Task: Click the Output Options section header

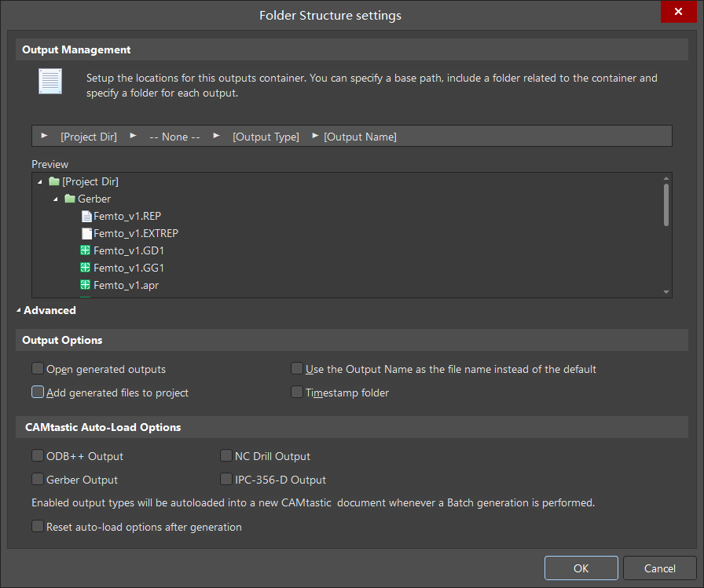Action: (351, 340)
